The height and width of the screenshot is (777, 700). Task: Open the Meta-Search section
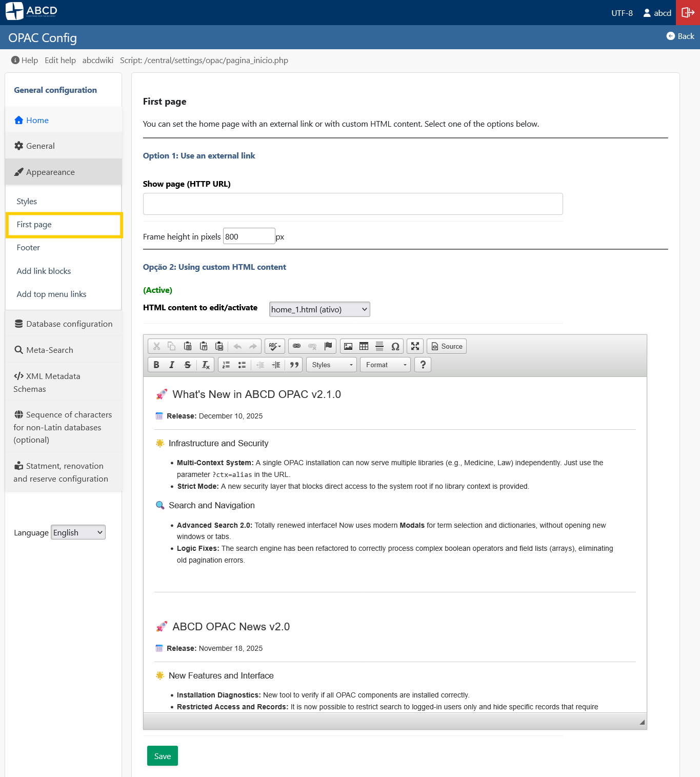point(49,350)
